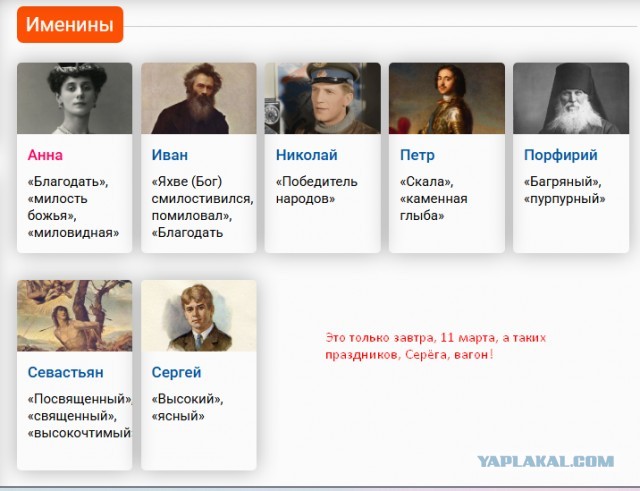Click the Николай card pilot photo

[x=322, y=98]
